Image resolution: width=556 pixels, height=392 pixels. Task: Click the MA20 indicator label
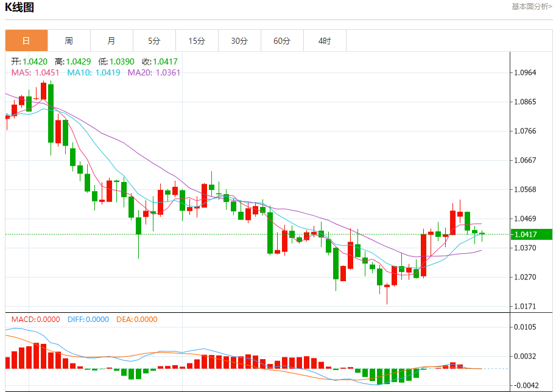(154, 73)
